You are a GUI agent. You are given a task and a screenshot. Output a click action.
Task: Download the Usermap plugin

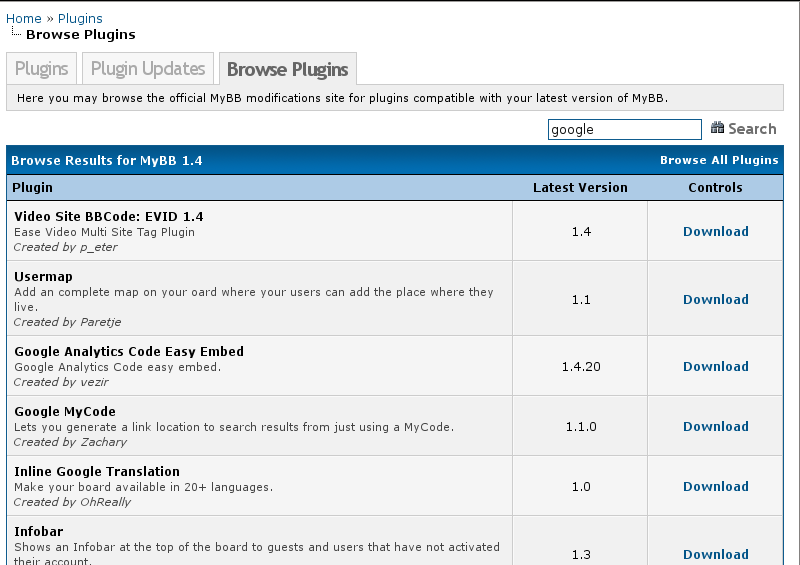tap(715, 299)
